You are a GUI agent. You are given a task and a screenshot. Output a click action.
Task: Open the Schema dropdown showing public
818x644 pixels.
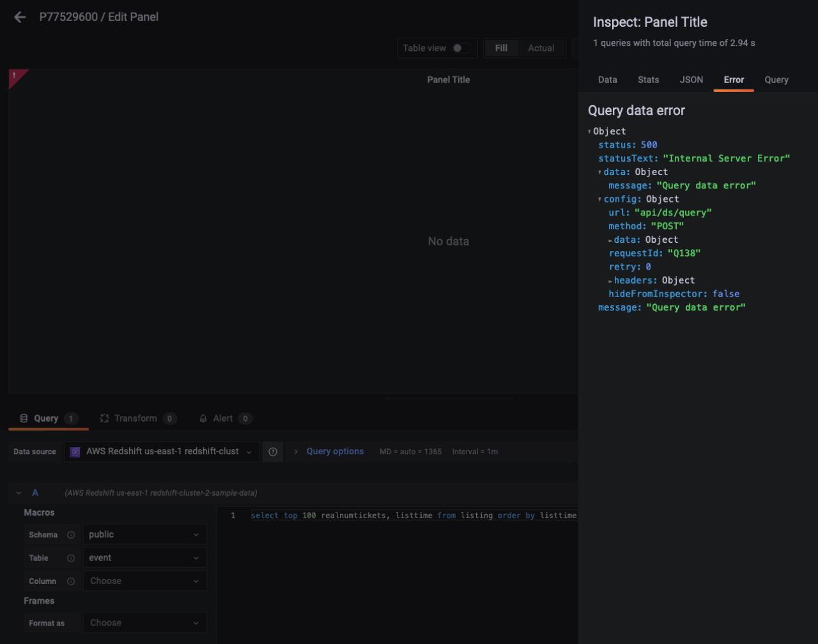click(x=144, y=535)
